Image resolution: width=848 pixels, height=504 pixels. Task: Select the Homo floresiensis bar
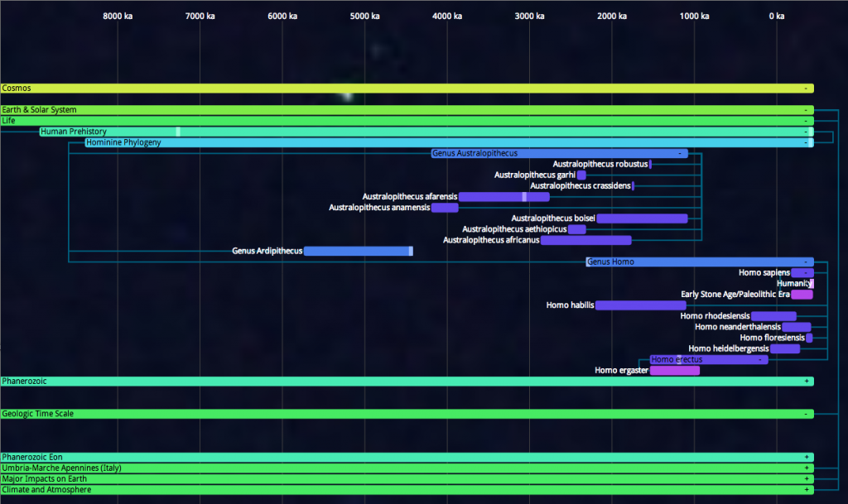[809, 338]
